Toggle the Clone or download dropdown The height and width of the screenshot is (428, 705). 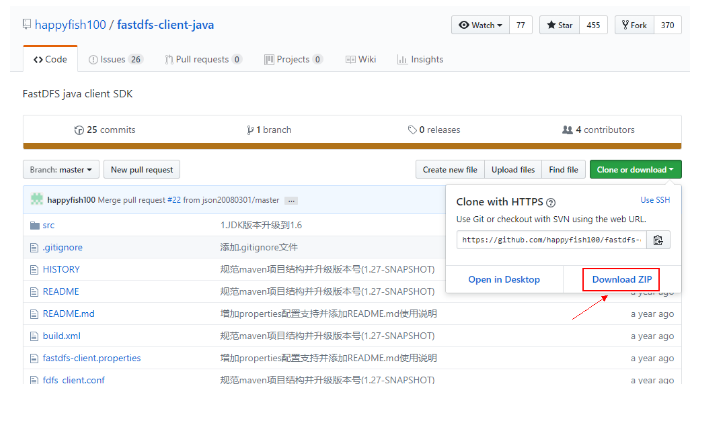point(636,169)
